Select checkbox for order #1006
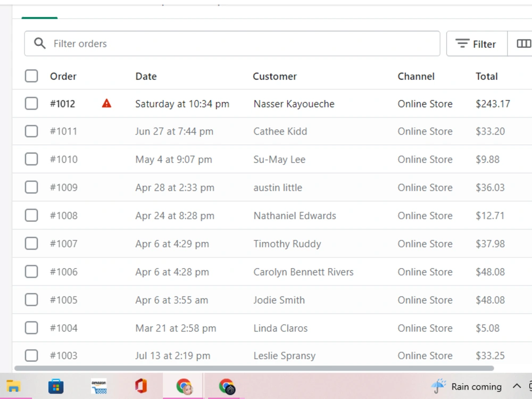 [x=31, y=272]
